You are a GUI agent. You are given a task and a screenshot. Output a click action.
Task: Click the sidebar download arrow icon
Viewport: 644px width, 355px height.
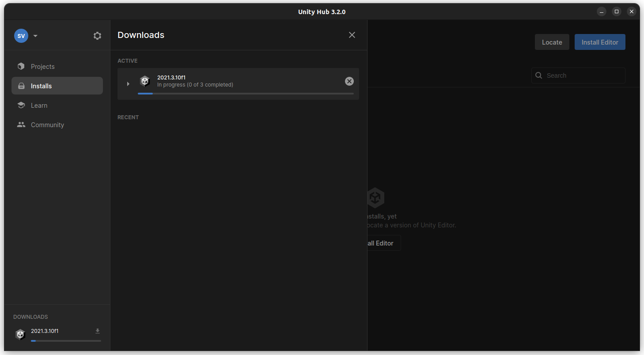coord(98,331)
